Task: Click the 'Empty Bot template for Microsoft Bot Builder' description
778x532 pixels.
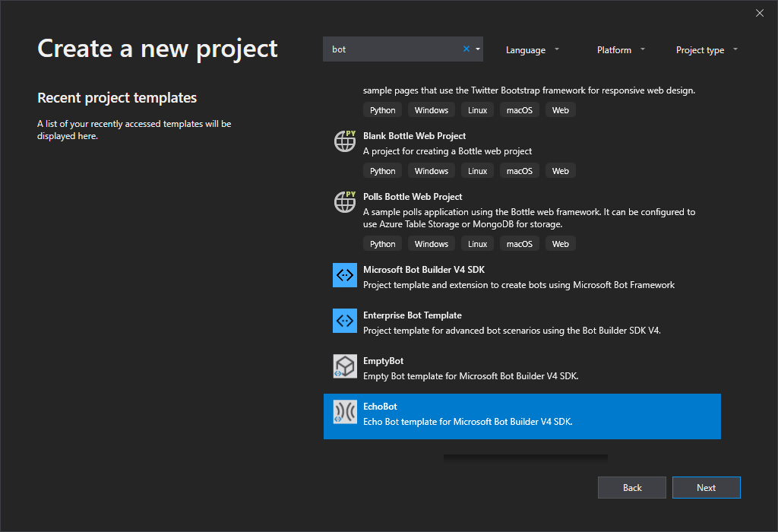Action: click(x=471, y=376)
